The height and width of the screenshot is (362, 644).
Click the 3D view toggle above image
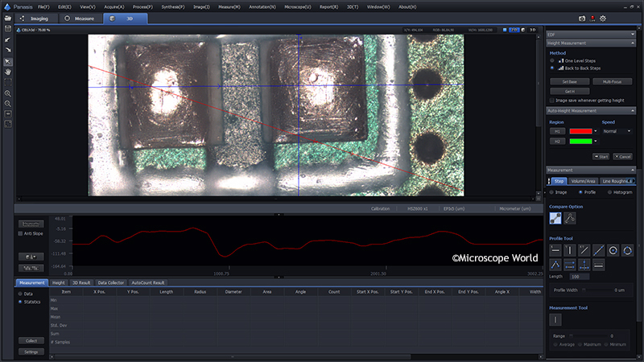coord(533,30)
